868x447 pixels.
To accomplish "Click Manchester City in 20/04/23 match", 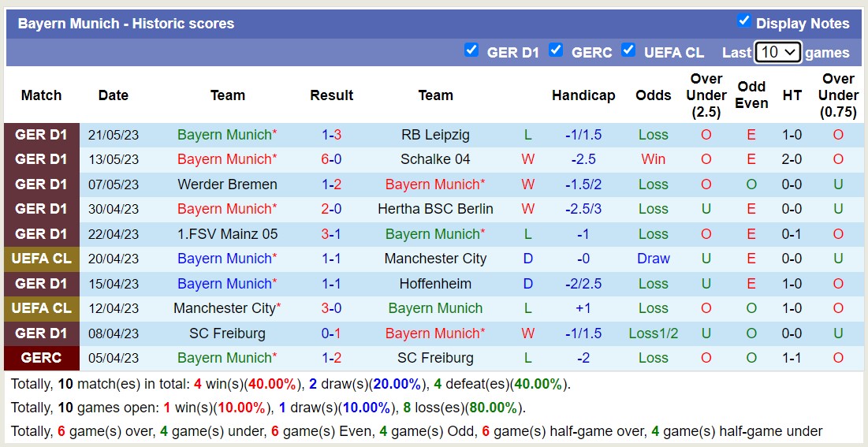I will pyautogui.click(x=436, y=259).
